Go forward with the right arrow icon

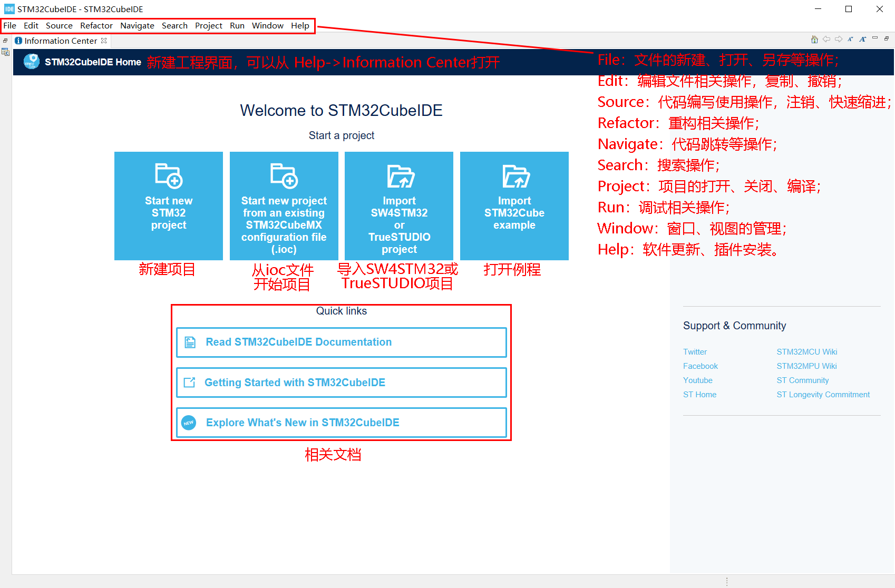coord(839,39)
